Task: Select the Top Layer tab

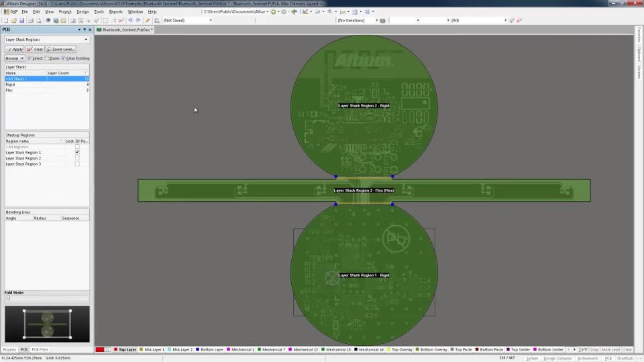Action: tap(125, 350)
